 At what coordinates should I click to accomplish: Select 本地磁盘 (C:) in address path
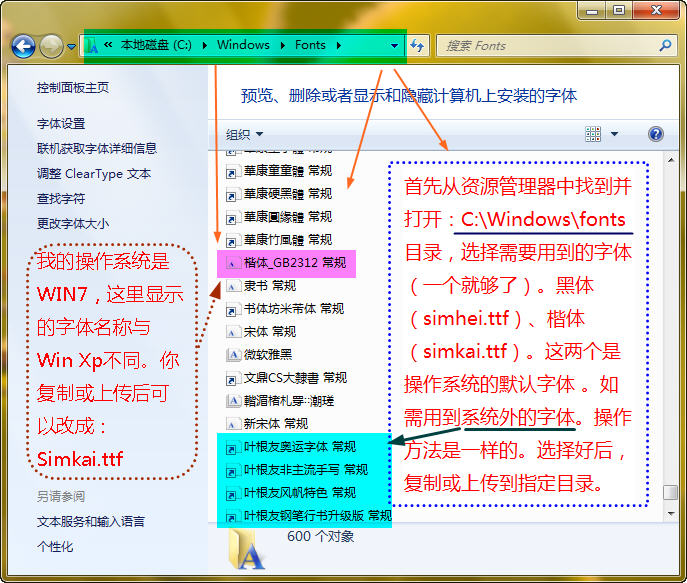(156, 45)
